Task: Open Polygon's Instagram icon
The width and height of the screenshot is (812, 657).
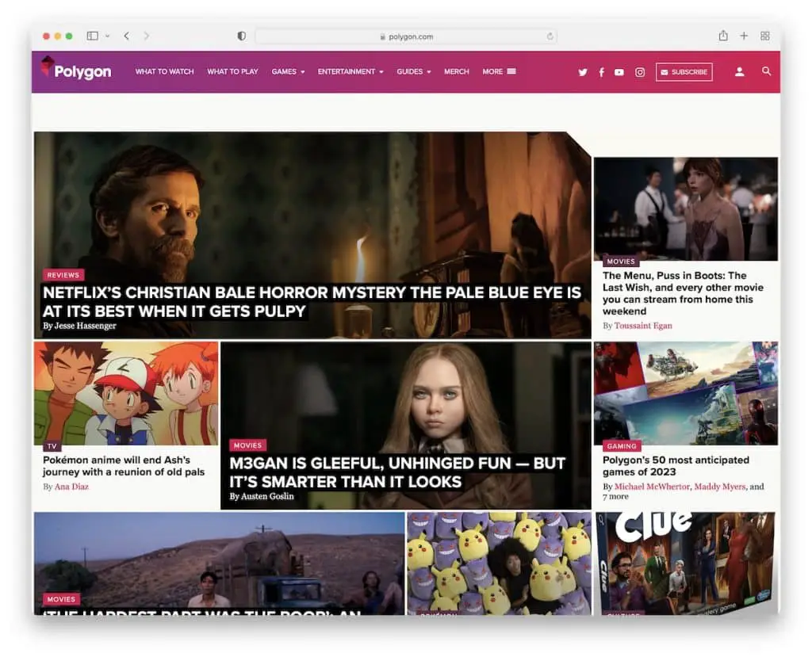Action: pyautogui.click(x=640, y=72)
